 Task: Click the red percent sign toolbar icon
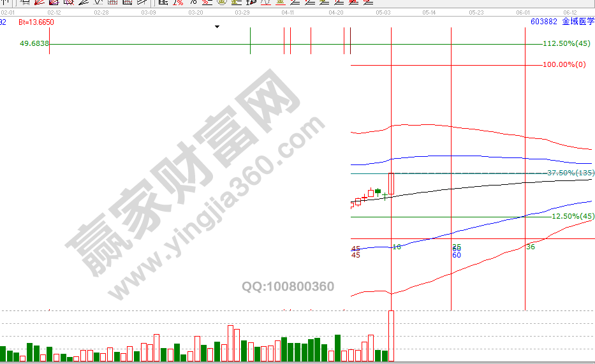coord(179,2)
